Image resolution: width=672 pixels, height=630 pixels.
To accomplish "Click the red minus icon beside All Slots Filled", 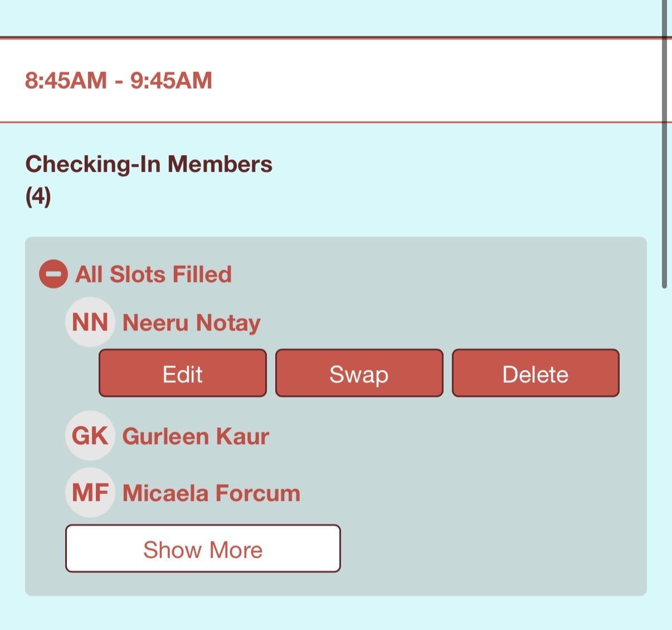I will click(x=53, y=275).
